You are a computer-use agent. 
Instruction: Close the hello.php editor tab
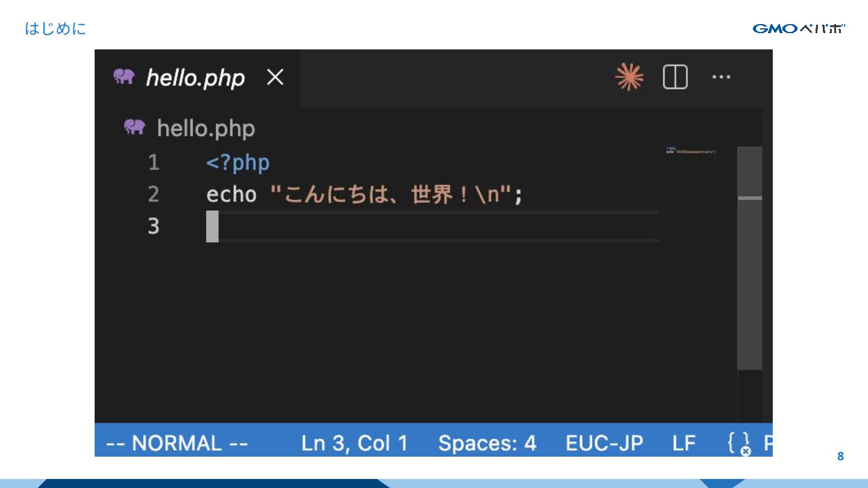pyautogui.click(x=275, y=77)
